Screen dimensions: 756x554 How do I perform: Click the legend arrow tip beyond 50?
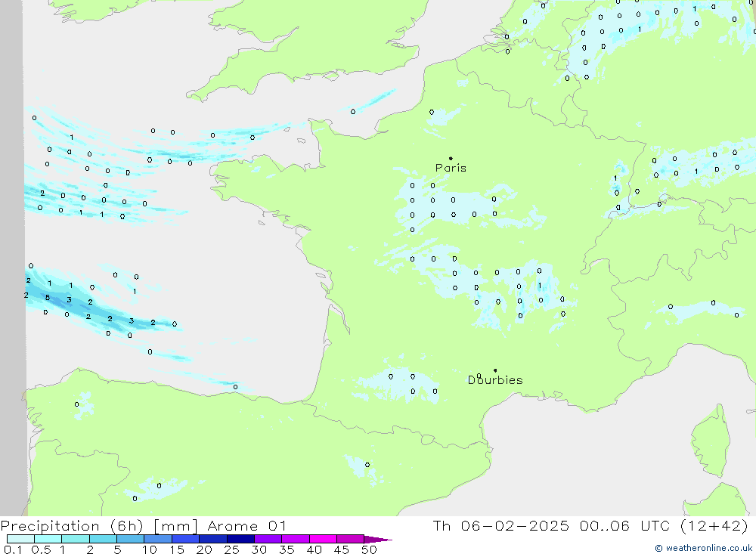(x=378, y=539)
